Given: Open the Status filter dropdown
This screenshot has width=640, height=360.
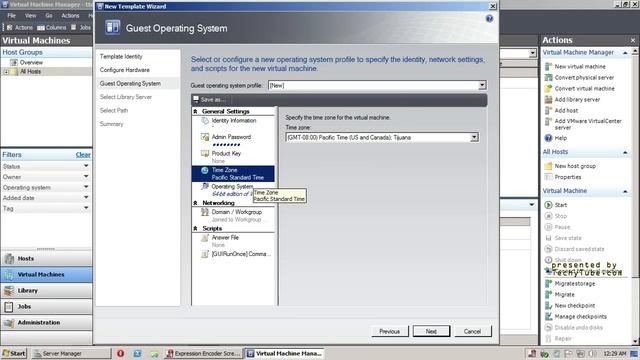Looking at the screenshot, I should [x=86, y=166].
